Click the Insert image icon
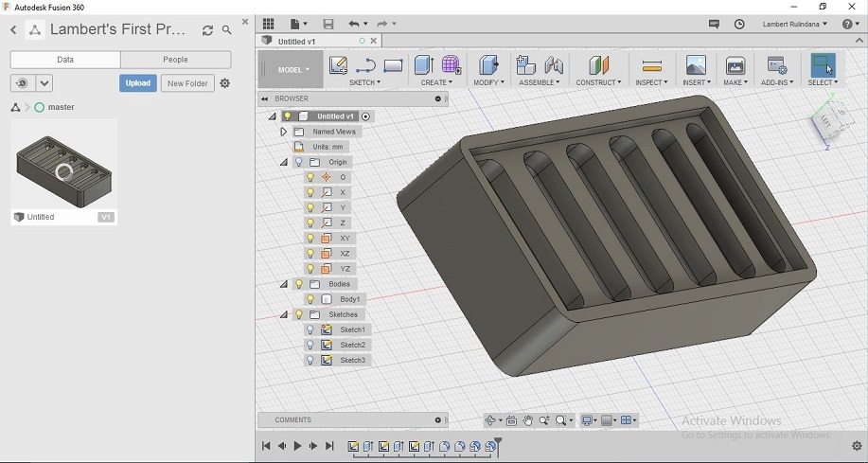Image resolution: width=868 pixels, height=463 pixels. (696, 65)
